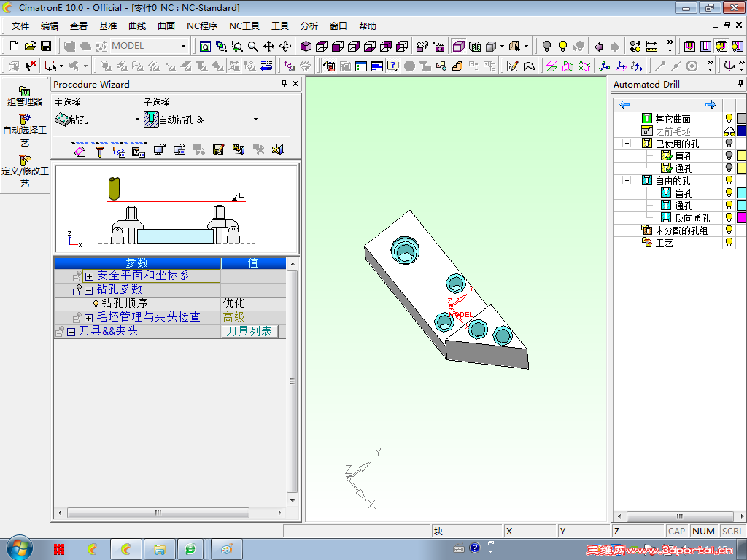The height and width of the screenshot is (560, 747).
Task: Open the 文件 menu
Action: tap(20, 26)
